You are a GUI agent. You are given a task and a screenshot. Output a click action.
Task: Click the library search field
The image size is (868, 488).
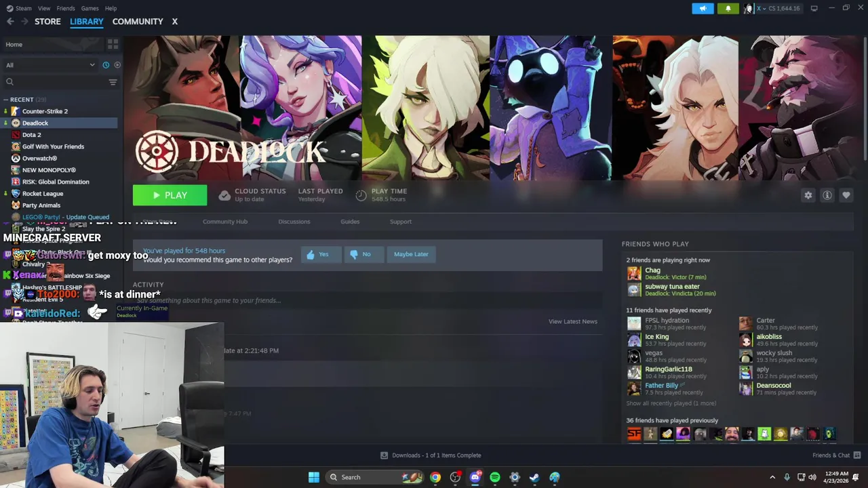[54, 82]
